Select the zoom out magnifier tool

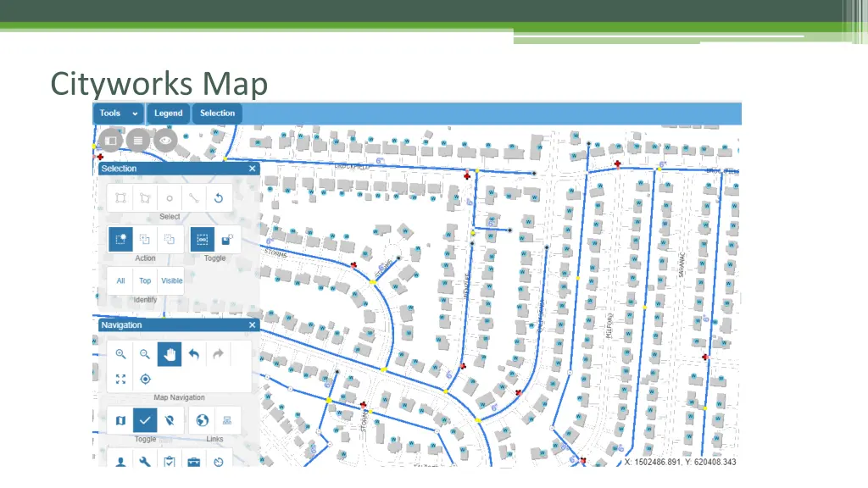[x=145, y=354]
